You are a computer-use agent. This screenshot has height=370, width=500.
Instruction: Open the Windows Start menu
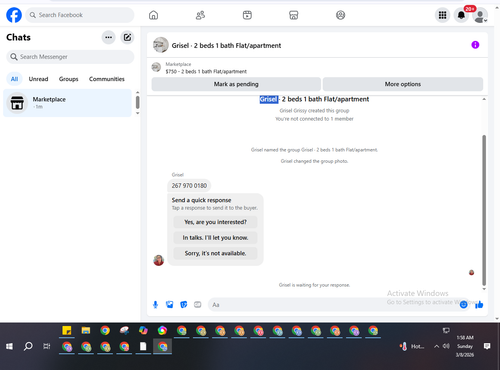click(x=9, y=346)
